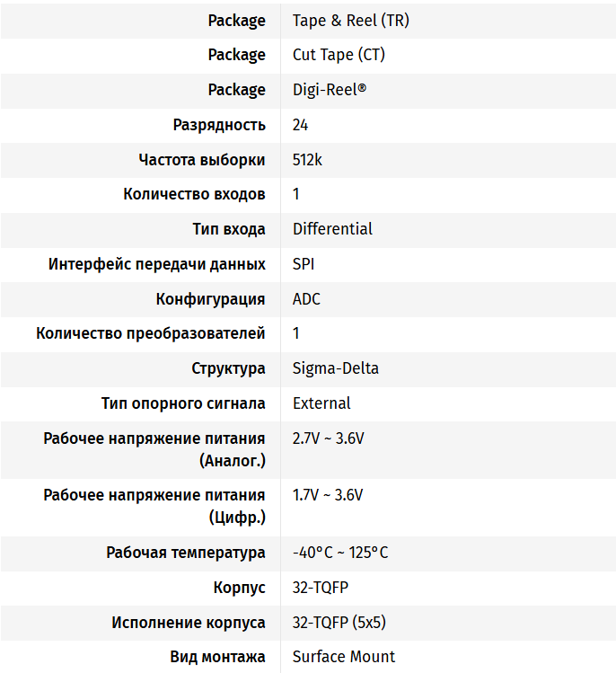
Task: Click the Частота выборки label
Action: [202, 160]
